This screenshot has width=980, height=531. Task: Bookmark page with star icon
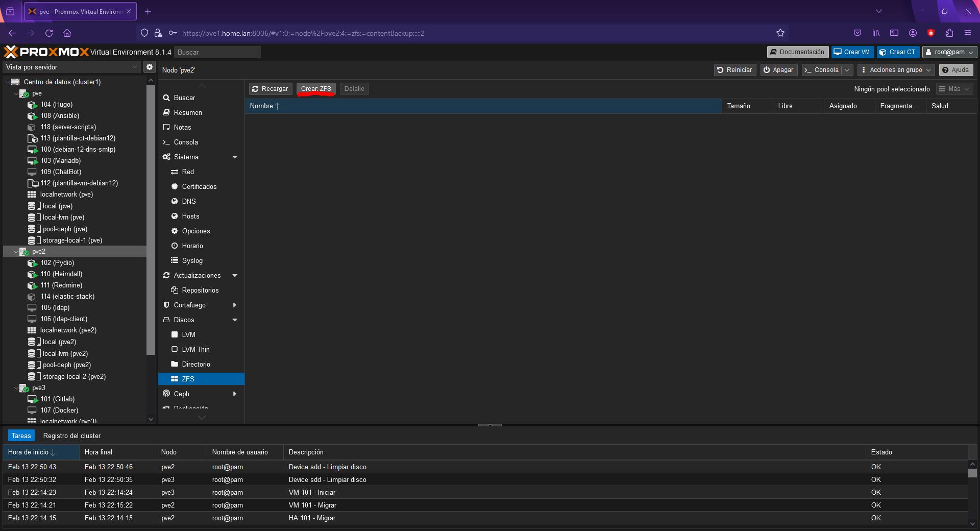[780, 33]
